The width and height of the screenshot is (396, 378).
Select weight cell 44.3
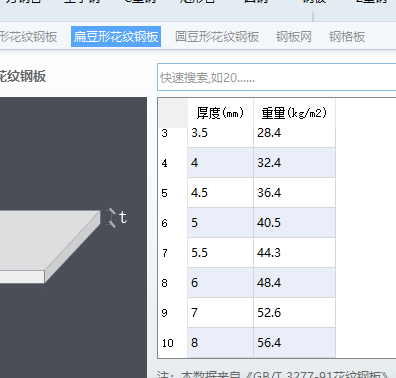tap(294, 253)
